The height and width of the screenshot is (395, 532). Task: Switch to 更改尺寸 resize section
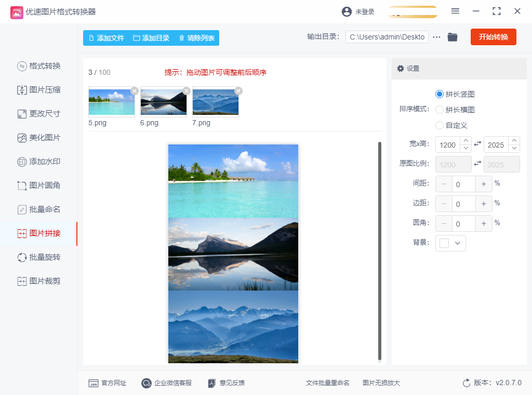[38, 114]
